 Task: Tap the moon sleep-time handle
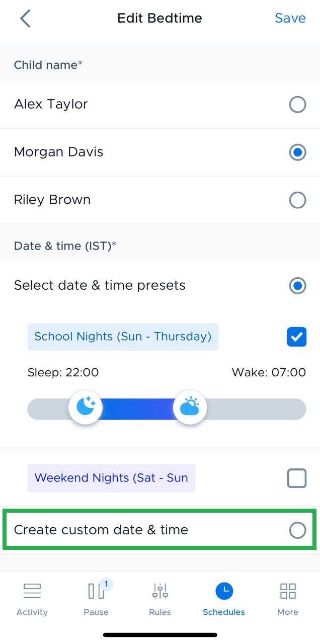pyautogui.click(x=86, y=408)
